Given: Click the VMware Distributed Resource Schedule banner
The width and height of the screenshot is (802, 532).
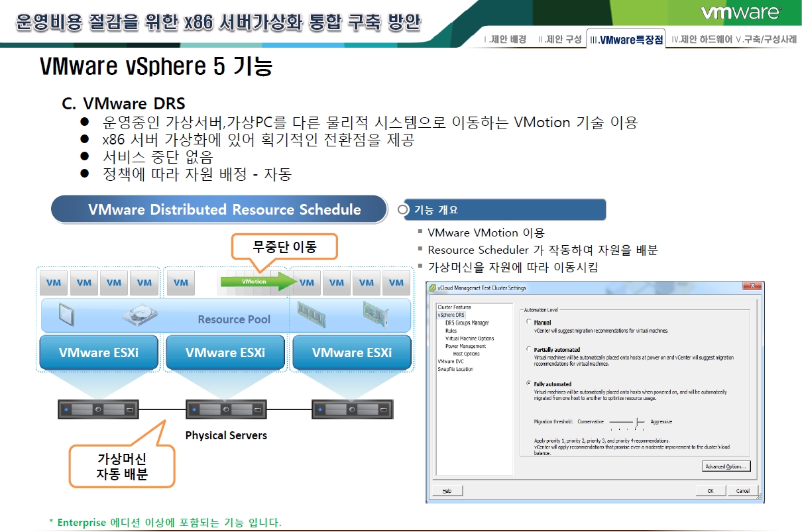Looking at the screenshot, I should 219,209.
